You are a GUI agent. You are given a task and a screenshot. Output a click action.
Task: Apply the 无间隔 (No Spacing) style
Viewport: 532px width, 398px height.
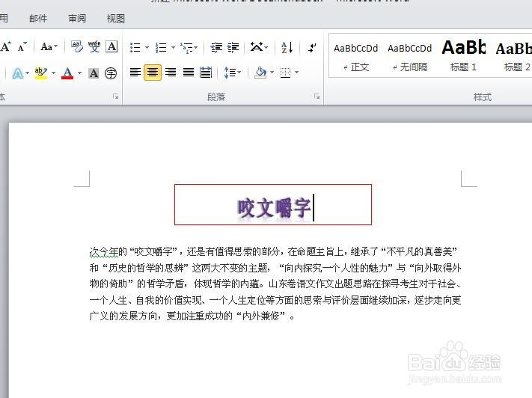(409, 57)
